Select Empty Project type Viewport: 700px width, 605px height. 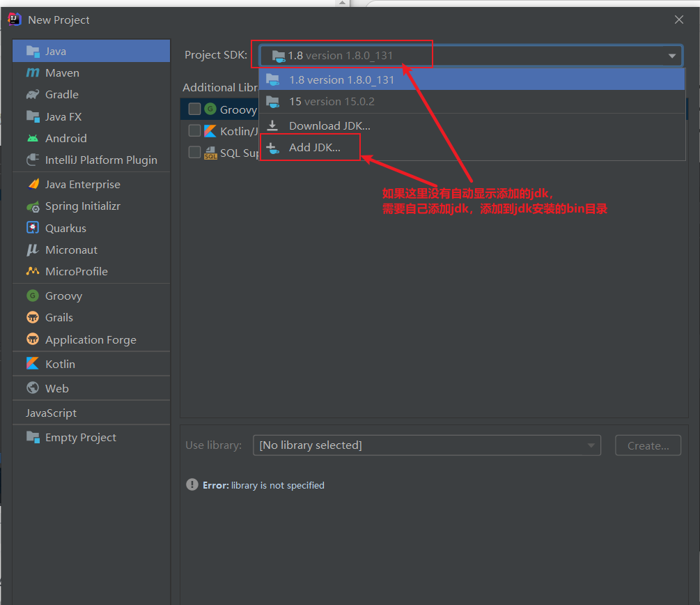point(91,437)
